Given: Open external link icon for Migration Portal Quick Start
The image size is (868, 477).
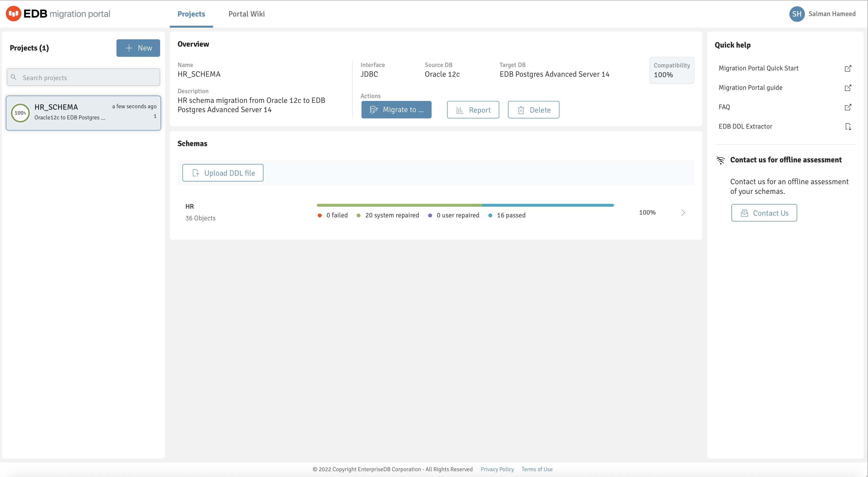Looking at the screenshot, I should 848,68.
